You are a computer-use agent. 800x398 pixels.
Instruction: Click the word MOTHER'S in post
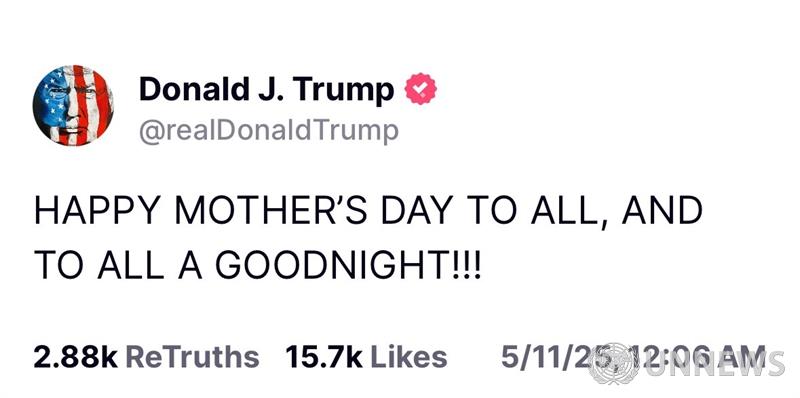click(x=271, y=210)
